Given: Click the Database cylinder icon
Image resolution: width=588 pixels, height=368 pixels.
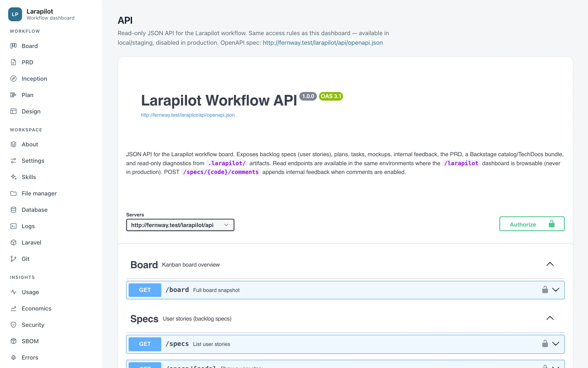Looking at the screenshot, I should (x=13, y=210).
